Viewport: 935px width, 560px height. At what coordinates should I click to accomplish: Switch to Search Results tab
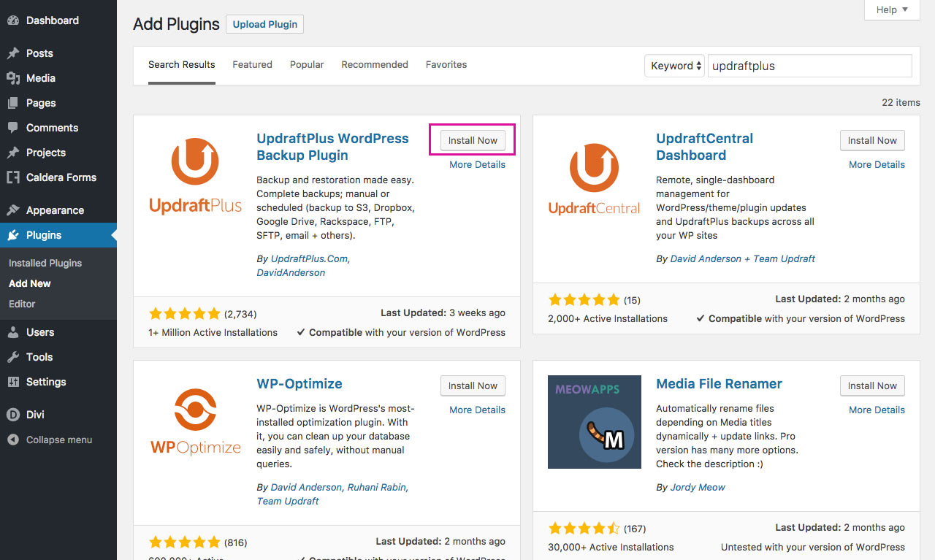tap(182, 65)
